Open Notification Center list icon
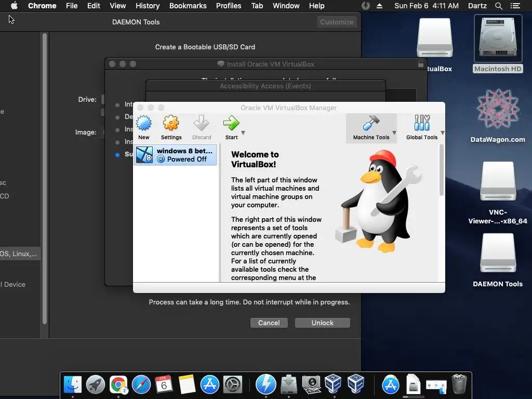Image resolution: width=532 pixels, height=399 pixels. 515,6
